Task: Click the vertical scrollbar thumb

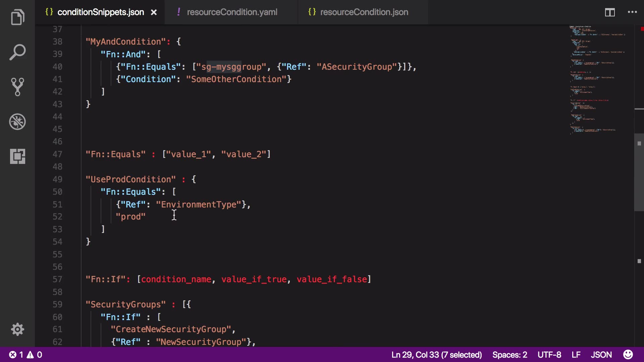Action: pyautogui.click(x=639, y=172)
